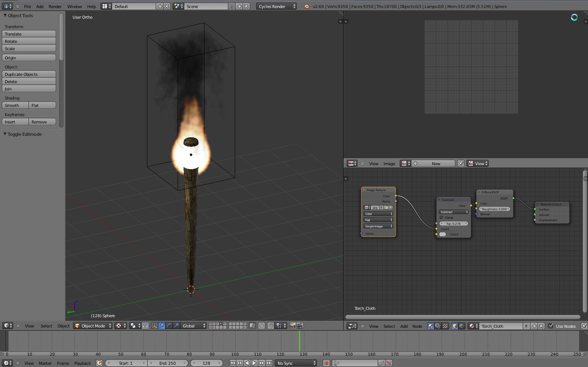Enable Clamp on the Subtract node
The width and height of the screenshot is (588, 367).
click(x=441, y=218)
